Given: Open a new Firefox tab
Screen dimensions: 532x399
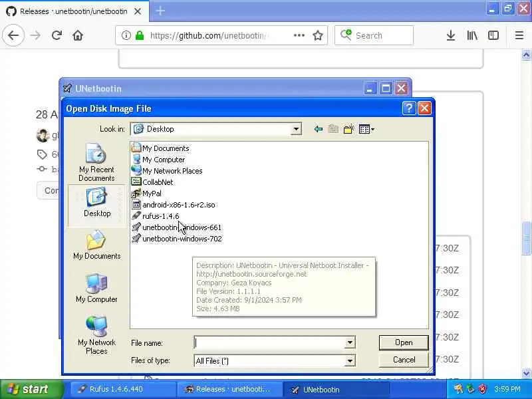Looking at the screenshot, I should click(160, 11).
